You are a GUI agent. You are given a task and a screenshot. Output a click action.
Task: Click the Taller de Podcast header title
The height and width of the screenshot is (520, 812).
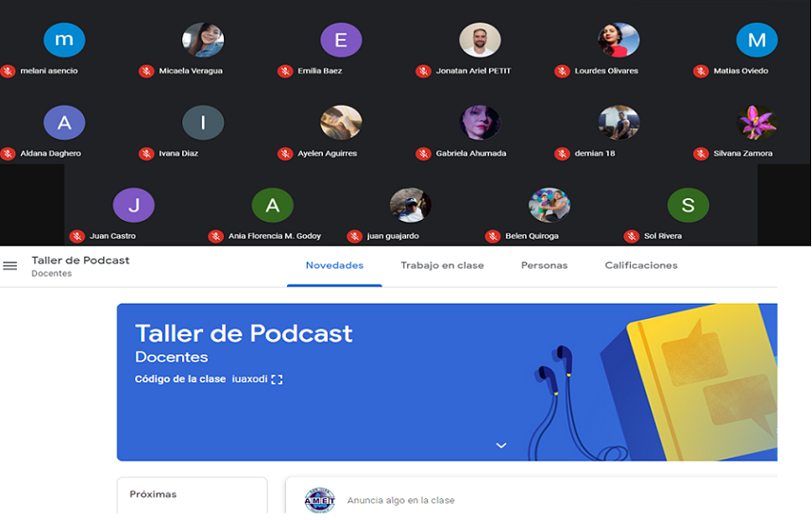tap(80, 260)
